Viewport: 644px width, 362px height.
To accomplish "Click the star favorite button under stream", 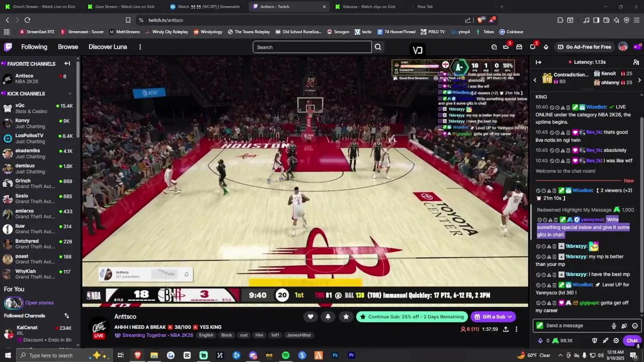I will (x=346, y=316).
